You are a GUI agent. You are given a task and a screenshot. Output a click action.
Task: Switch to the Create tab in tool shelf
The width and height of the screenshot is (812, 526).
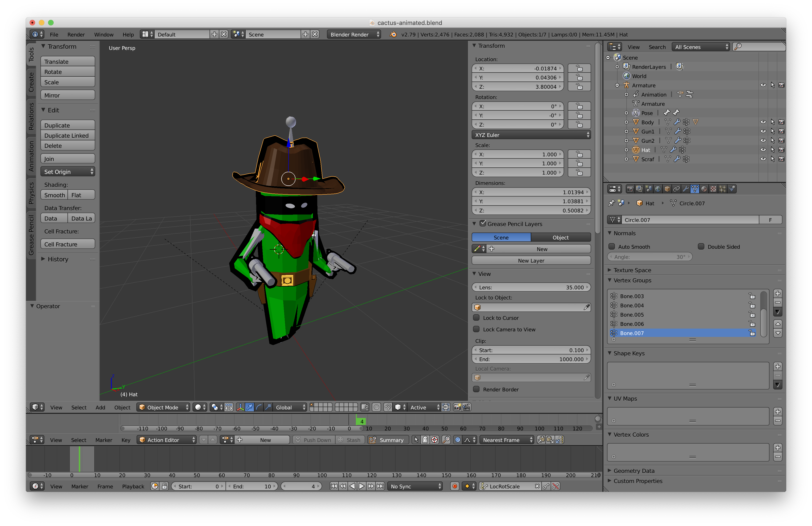[x=31, y=82]
